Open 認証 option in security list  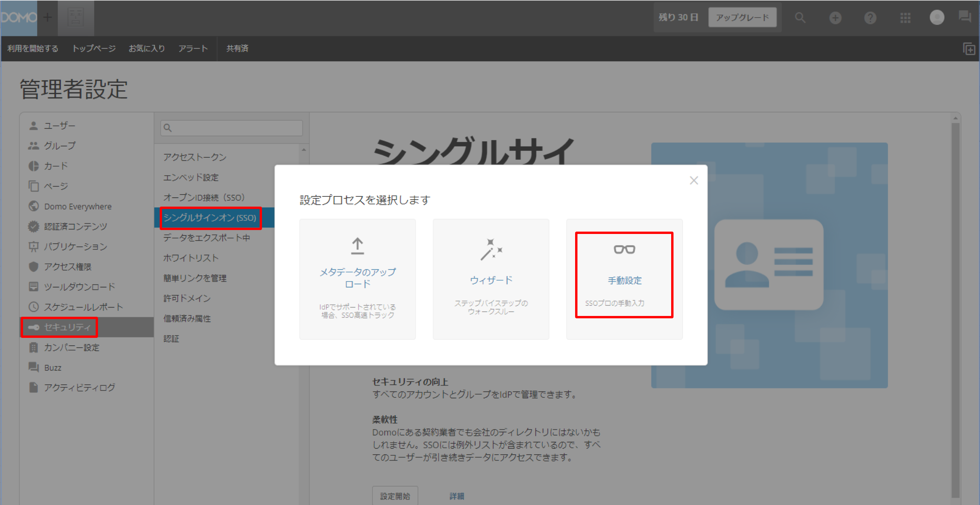(171, 339)
